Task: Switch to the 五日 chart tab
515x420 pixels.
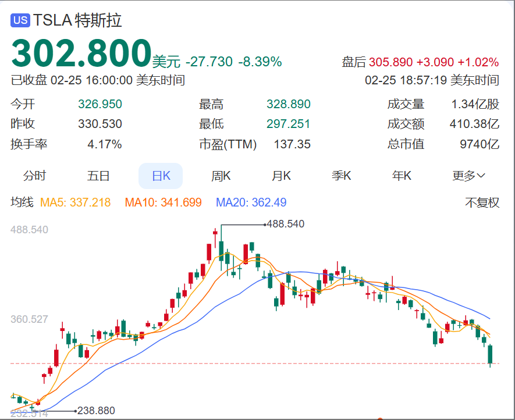Action: (98, 176)
